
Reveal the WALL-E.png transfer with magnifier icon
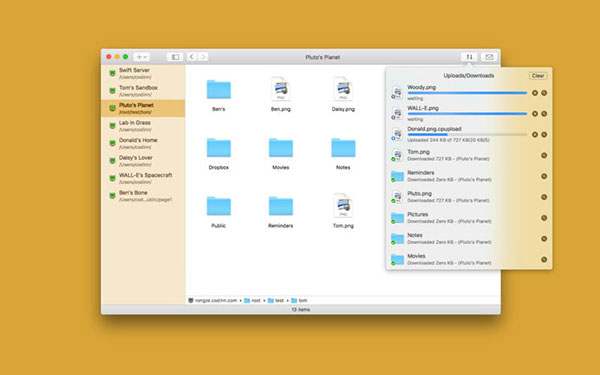click(544, 114)
